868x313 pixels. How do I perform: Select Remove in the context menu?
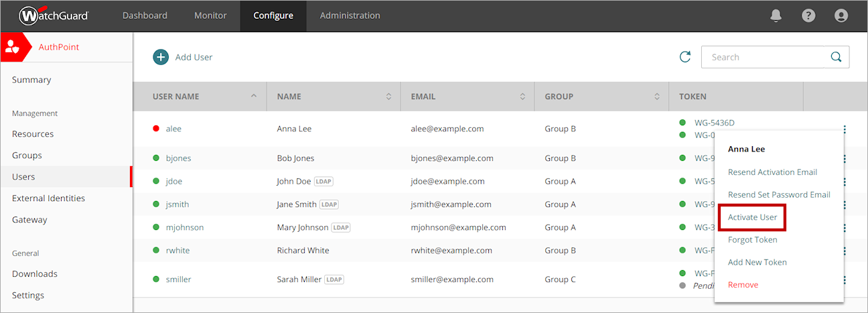[x=743, y=285]
